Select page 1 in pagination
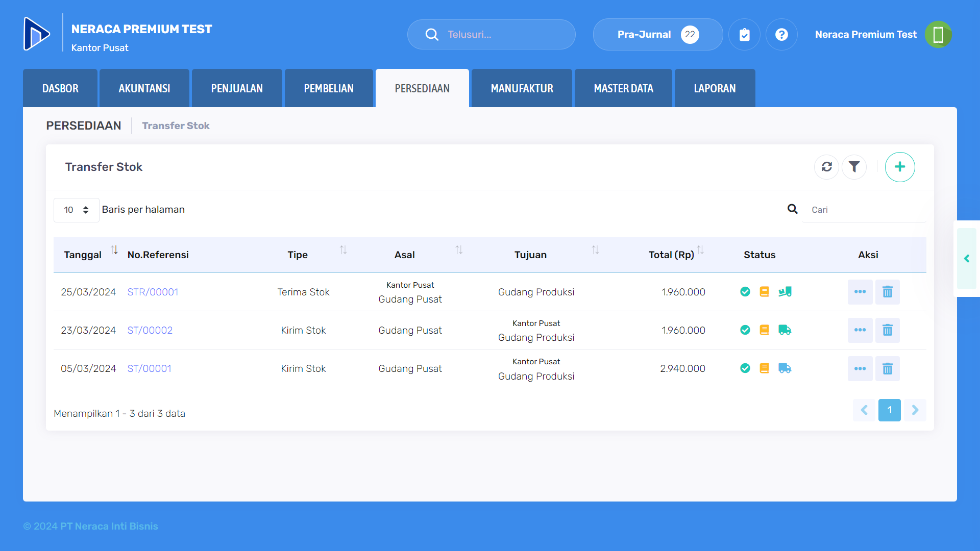This screenshot has height=551, width=980. pos(890,410)
